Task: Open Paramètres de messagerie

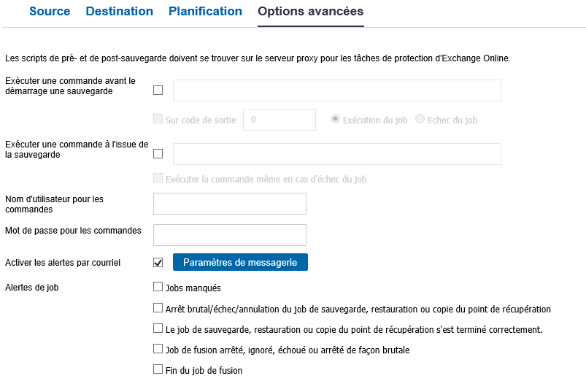Action: [x=240, y=262]
